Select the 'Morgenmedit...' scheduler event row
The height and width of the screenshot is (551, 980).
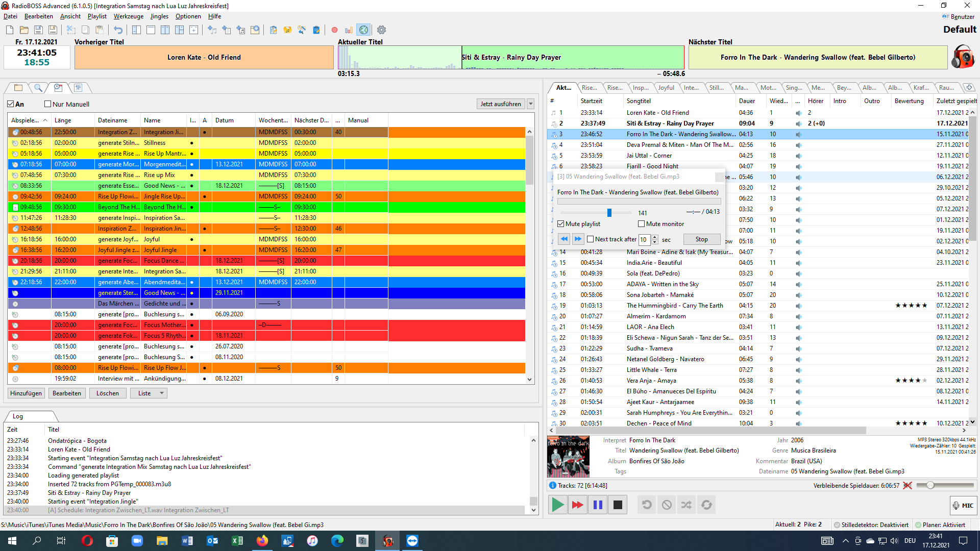(x=266, y=164)
